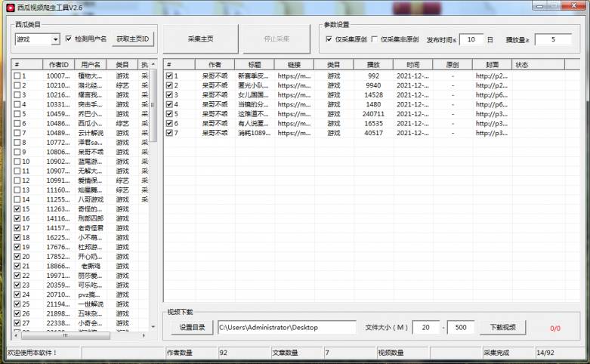Uncheck the 仅采集原创 checkbox

coord(329,39)
